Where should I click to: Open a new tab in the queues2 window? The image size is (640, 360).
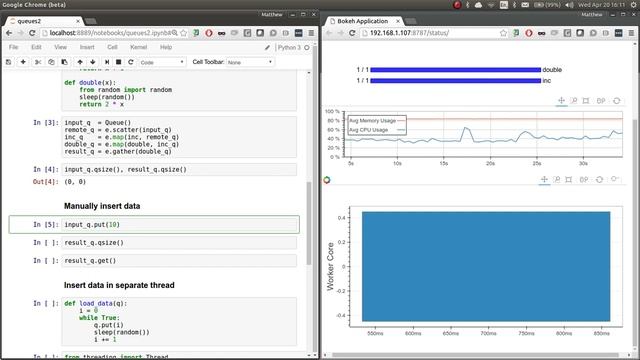coord(91,21)
